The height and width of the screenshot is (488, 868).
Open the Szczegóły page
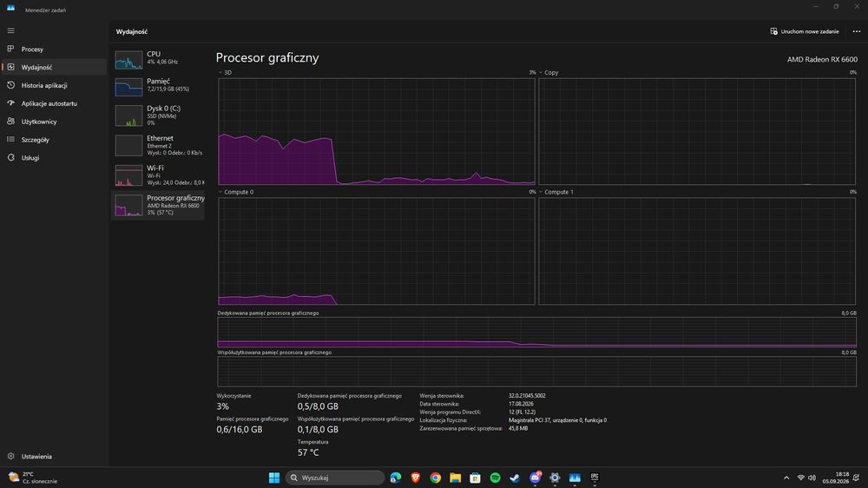(x=53, y=140)
